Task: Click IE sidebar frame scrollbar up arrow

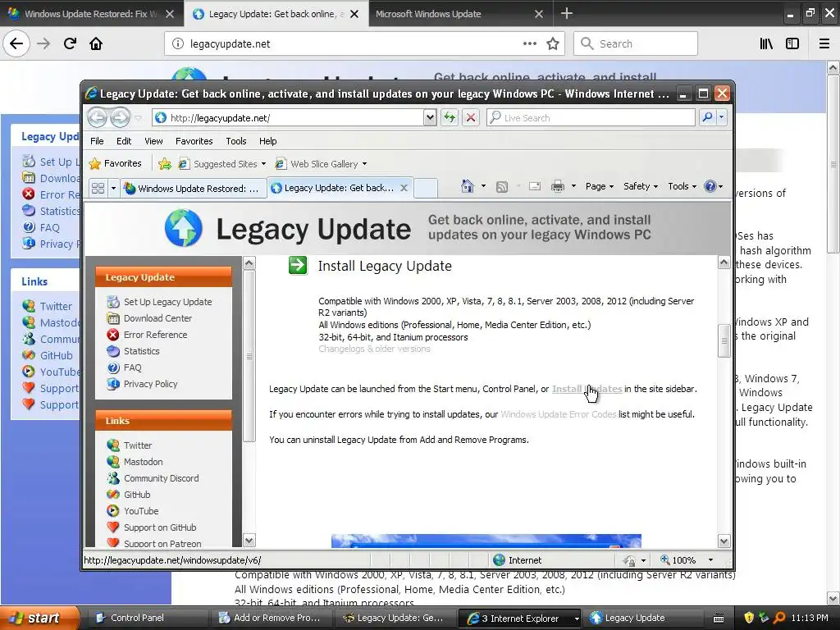Action: pos(249,263)
